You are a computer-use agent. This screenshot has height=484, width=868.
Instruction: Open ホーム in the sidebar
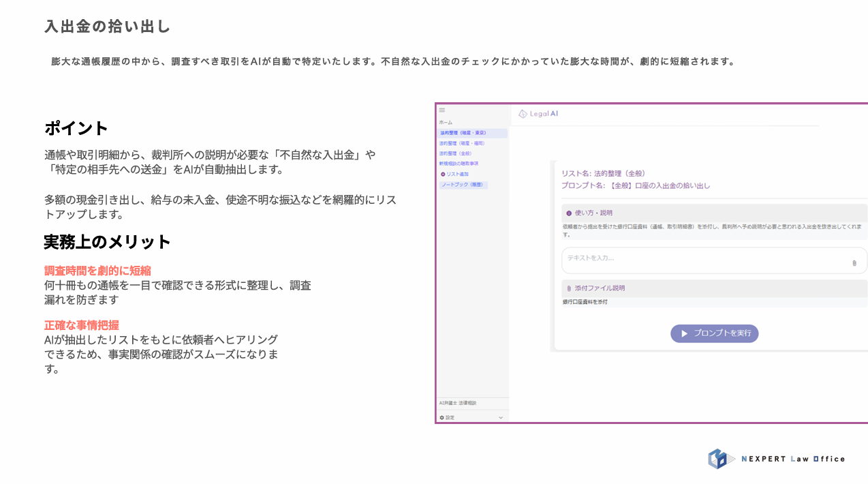pyautogui.click(x=446, y=121)
